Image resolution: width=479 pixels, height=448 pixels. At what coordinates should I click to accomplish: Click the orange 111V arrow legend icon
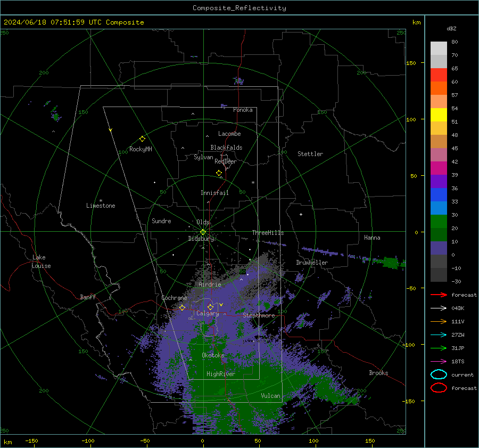439,321
